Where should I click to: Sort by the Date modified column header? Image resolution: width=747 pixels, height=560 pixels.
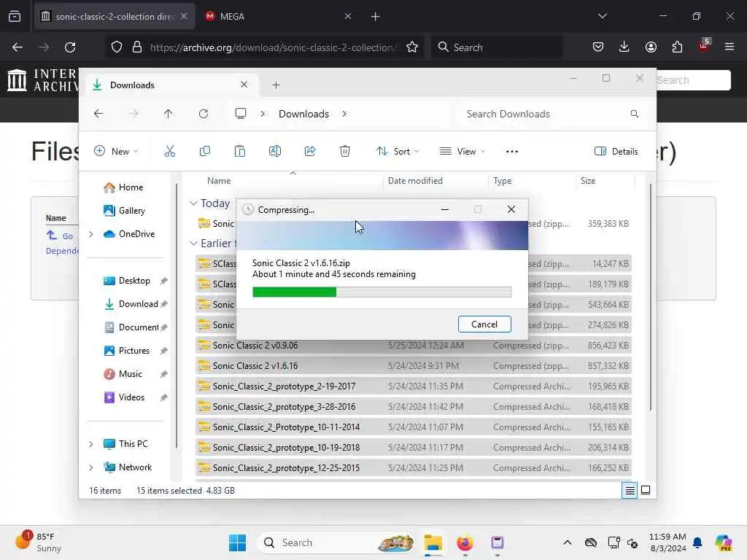tap(415, 181)
